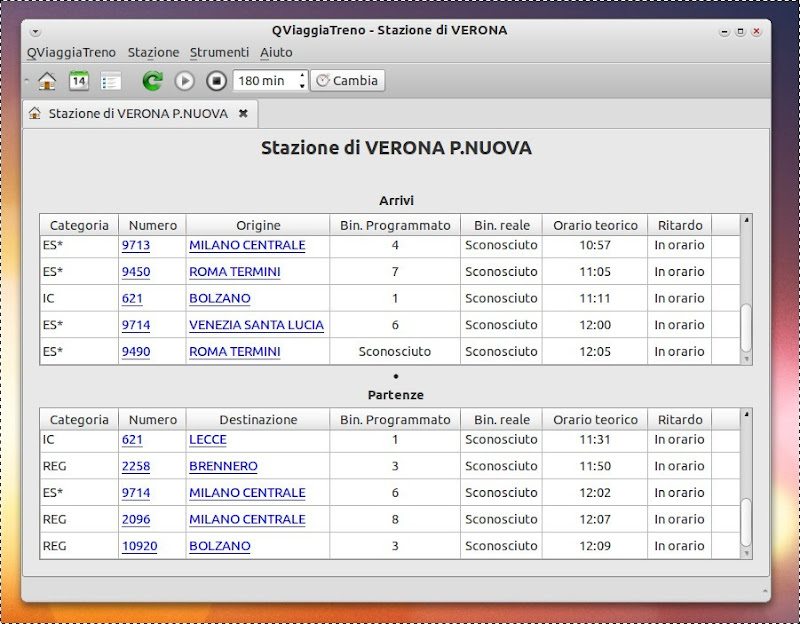Sort arrivals by Ritardo column header
800x624 pixels.
point(680,225)
